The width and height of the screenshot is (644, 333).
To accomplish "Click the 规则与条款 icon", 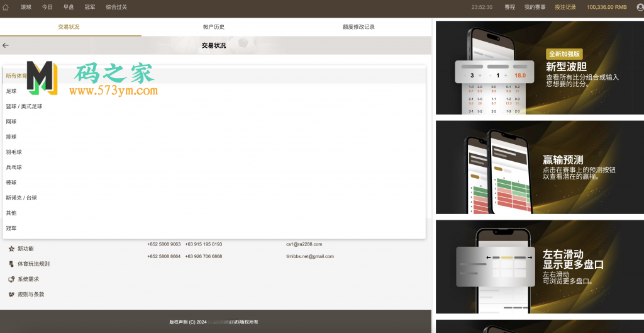I will point(11,294).
